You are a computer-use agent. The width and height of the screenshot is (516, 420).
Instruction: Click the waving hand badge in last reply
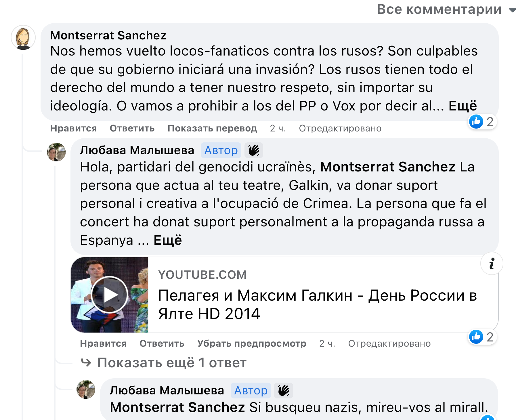pos(284,390)
